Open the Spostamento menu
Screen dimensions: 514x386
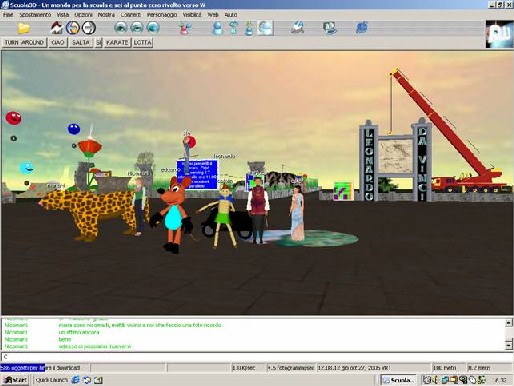point(35,15)
